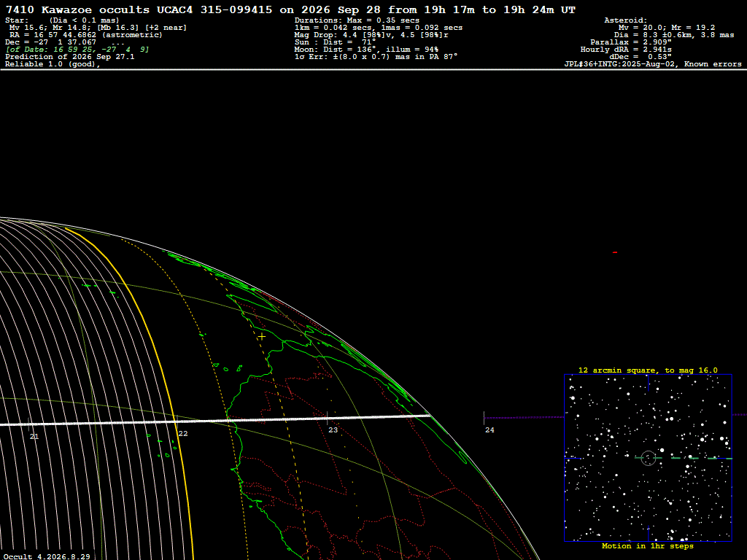Screen dimensions: 747x560
Task: Click the '12 arcmin square, to mag 16.0' caption
Action: click(648, 370)
